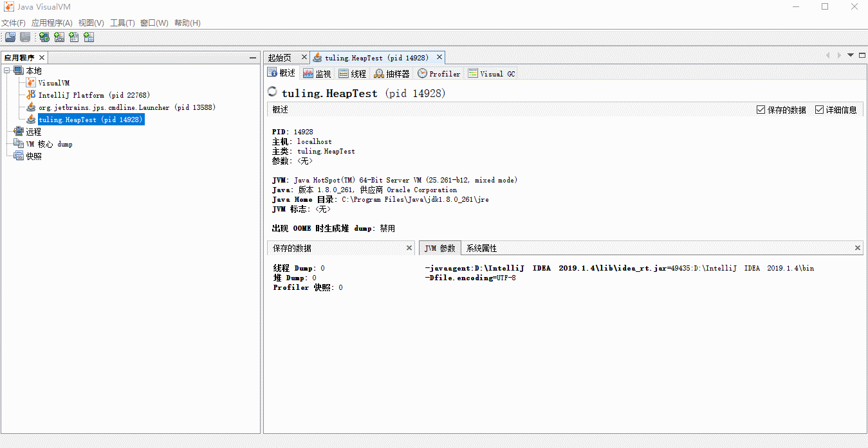868x448 pixels.
Task: Close the 应用程序 panel tab
Action: tap(42, 58)
